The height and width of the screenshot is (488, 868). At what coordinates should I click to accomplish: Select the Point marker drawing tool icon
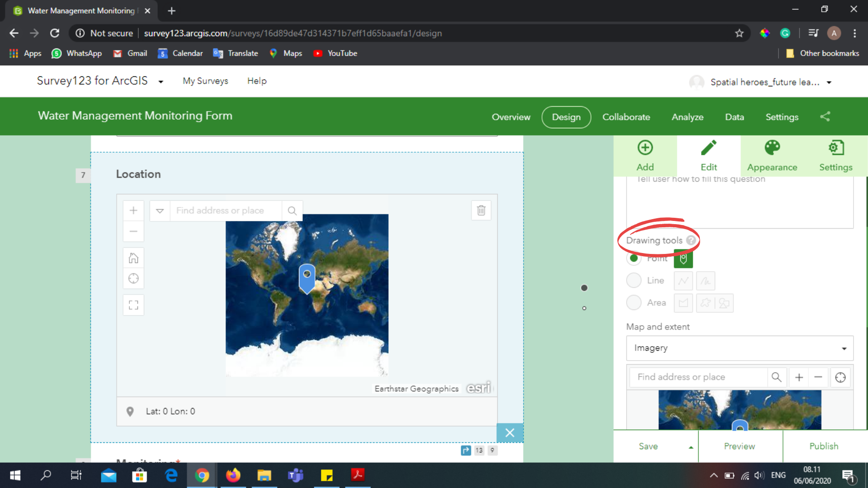pos(683,258)
